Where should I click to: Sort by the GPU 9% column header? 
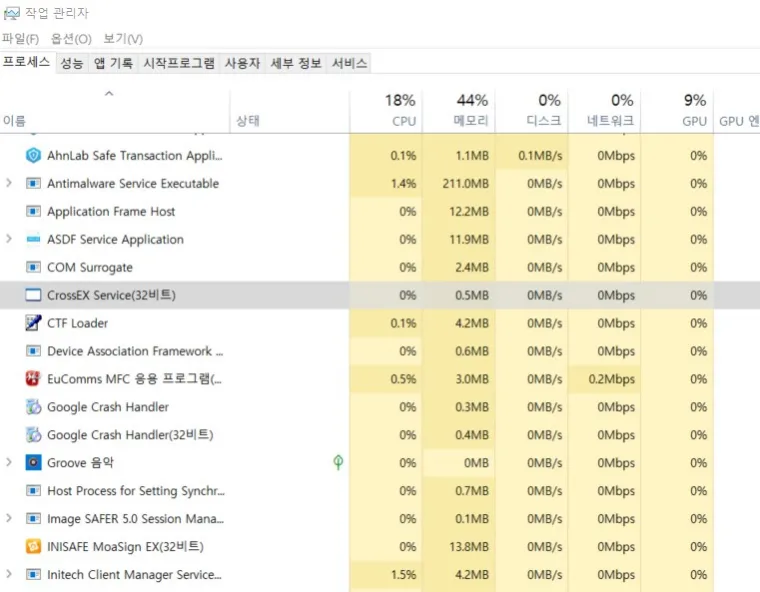(x=677, y=111)
